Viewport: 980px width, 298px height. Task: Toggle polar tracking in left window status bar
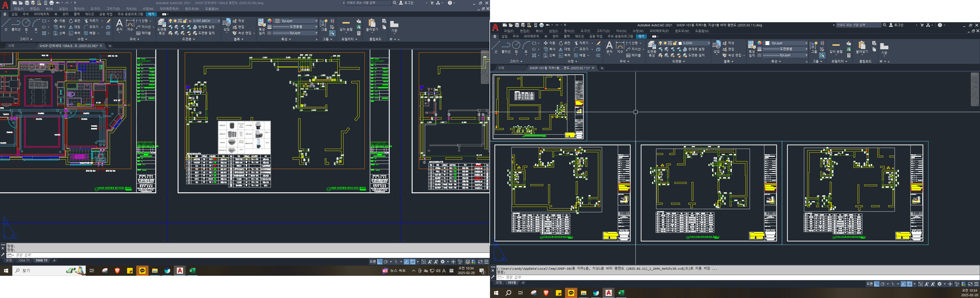point(386,262)
